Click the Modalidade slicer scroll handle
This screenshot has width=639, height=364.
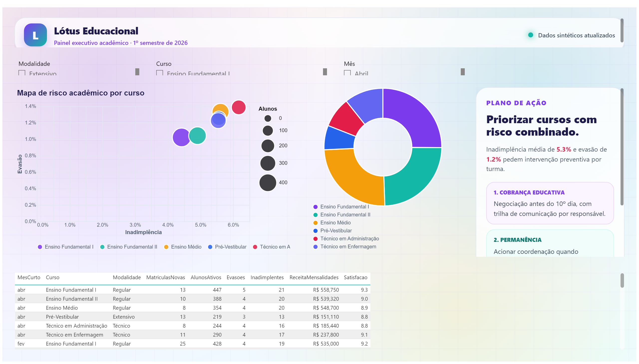[x=137, y=72]
